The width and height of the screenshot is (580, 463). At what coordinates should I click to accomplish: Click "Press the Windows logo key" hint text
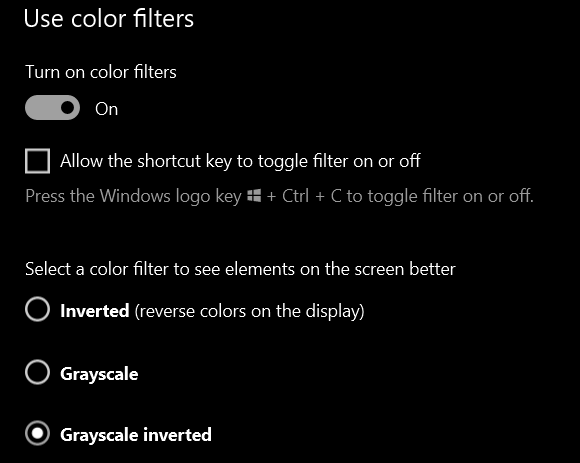133,196
